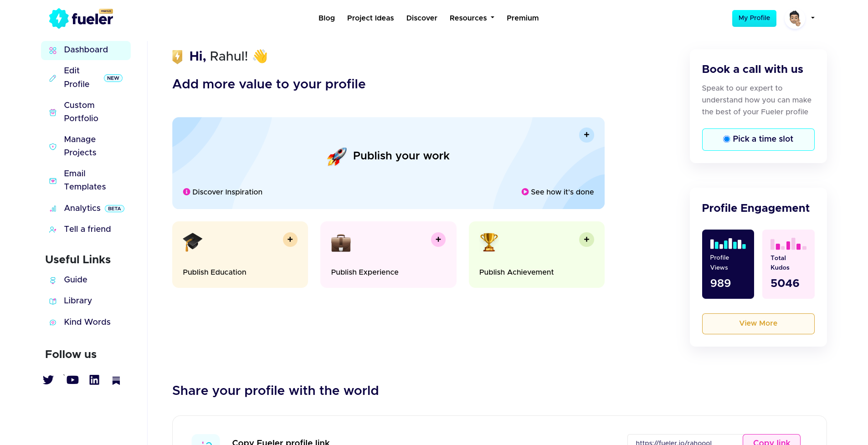Click the profile link URL field
868x445 pixels.
[x=683, y=442]
